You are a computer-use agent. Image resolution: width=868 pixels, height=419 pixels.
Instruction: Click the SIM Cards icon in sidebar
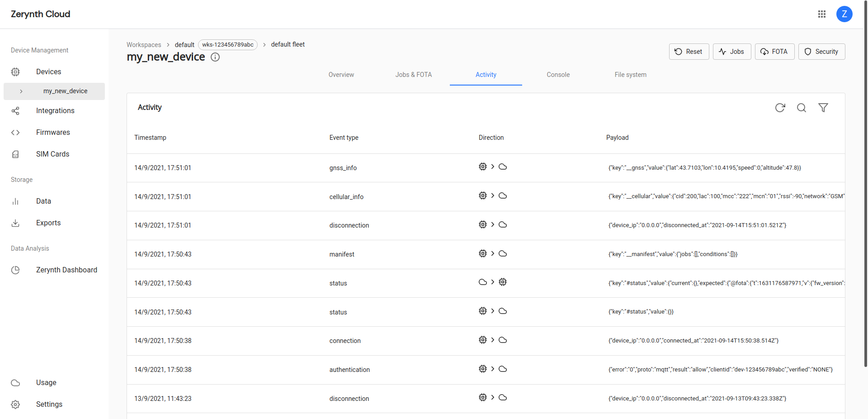click(x=15, y=154)
